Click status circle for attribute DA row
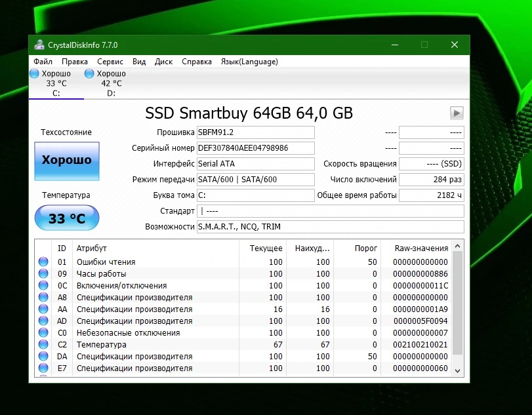Screen dimensions: 532x415 click(x=43, y=357)
